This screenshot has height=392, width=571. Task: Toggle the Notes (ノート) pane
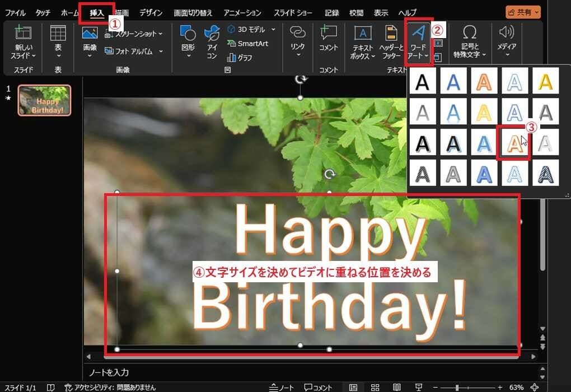coord(282,388)
